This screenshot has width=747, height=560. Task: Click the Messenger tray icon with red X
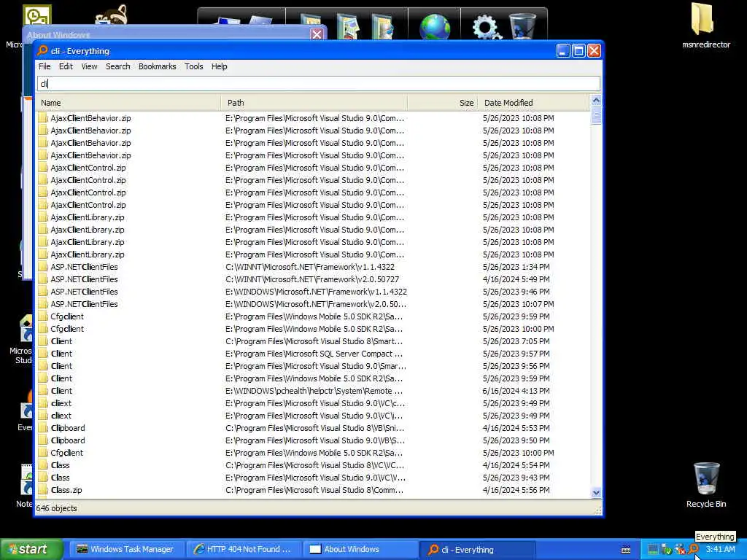(680, 550)
